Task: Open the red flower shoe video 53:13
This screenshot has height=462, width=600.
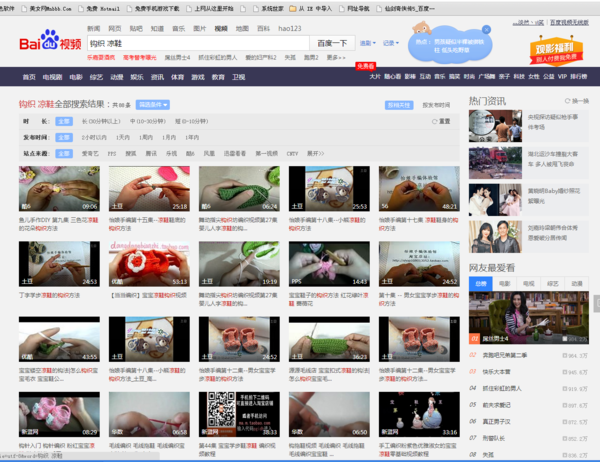Action: pyautogui.click(x=149, y=264)
